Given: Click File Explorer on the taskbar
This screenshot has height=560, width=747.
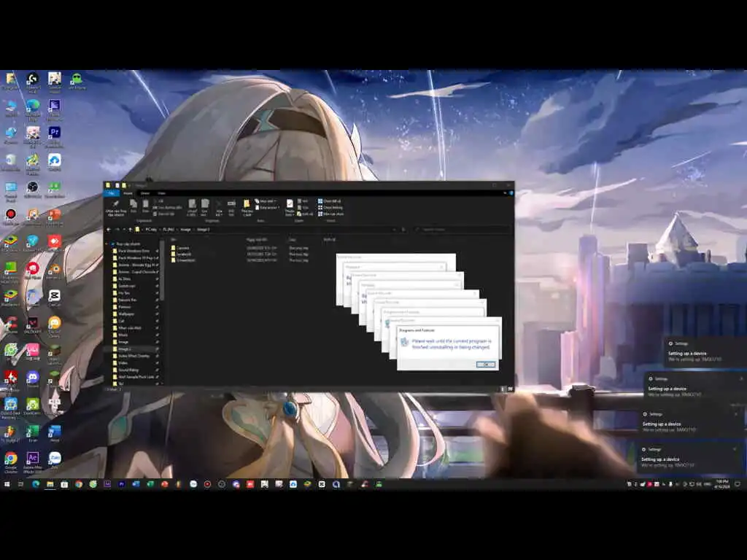Looking at the screenshot, I should point(50,484).
